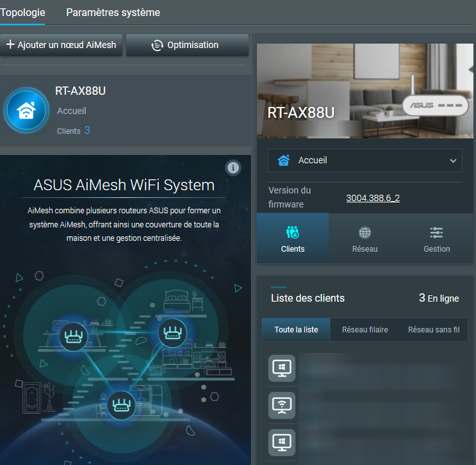Viewport: 476px width, 465px height.
Task: Click the Optimisation refresh icon
Action: pyautogui.click(x=157, y=45)
